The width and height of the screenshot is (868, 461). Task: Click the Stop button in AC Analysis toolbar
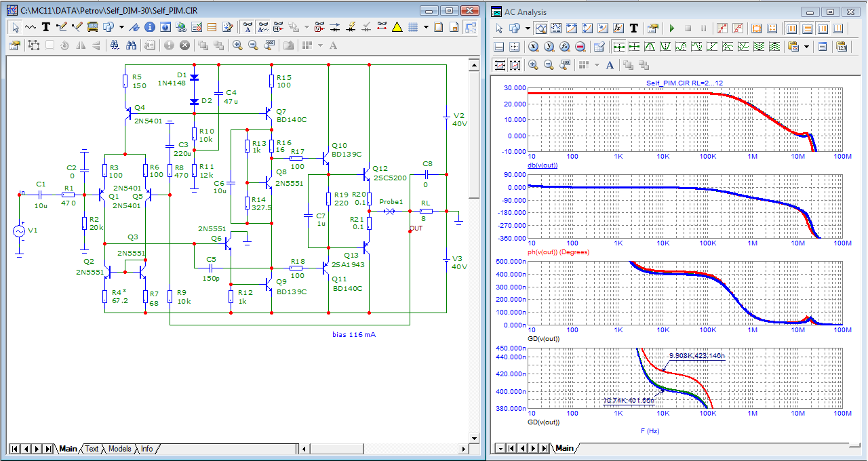click(688, 28)
